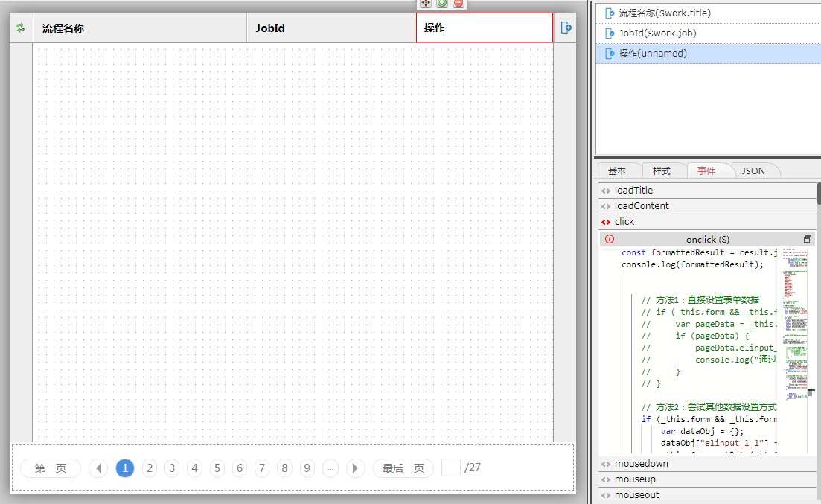The height and width of the screenshot is (504, 821).
Task: Click the icon before JobId($work.job)
Action: [610, 33]
